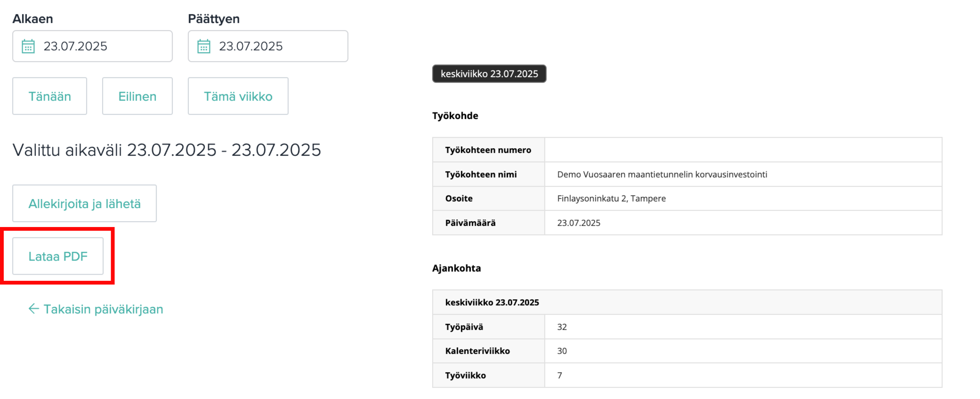Download report with Lataa PDF button
980x399 pixels.
[x=58, y=256]
